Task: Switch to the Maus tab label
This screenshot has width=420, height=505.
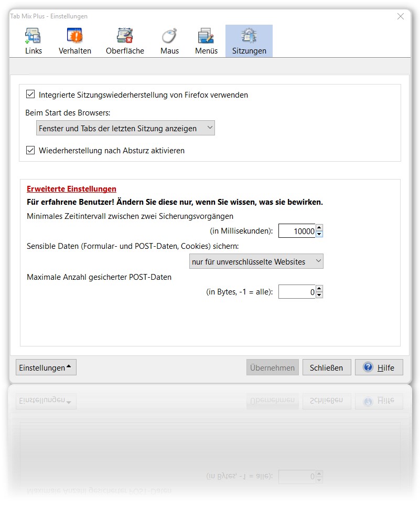Action: point(169,51)
